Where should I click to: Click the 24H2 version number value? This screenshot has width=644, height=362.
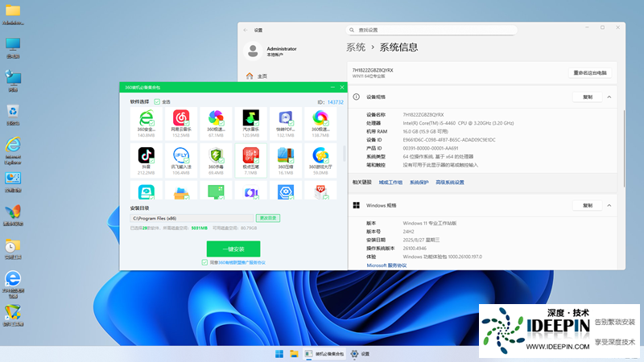click(x=408, y=232)
